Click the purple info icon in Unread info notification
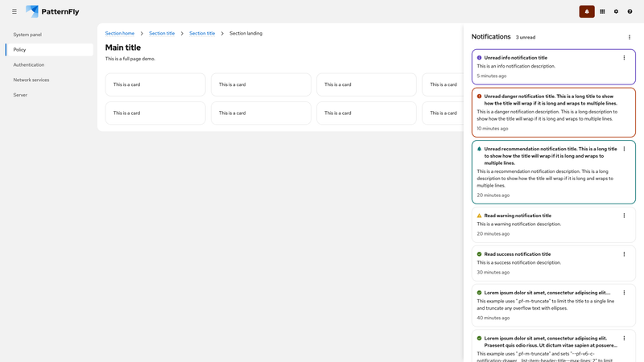This screenshot has width=644, height=362. tap(479, 58)
